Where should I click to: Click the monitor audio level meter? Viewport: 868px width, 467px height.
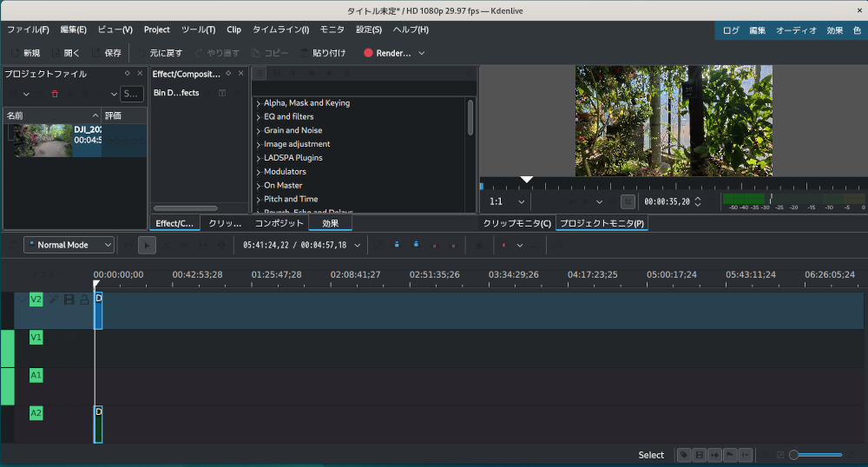[x=794, y=201]
